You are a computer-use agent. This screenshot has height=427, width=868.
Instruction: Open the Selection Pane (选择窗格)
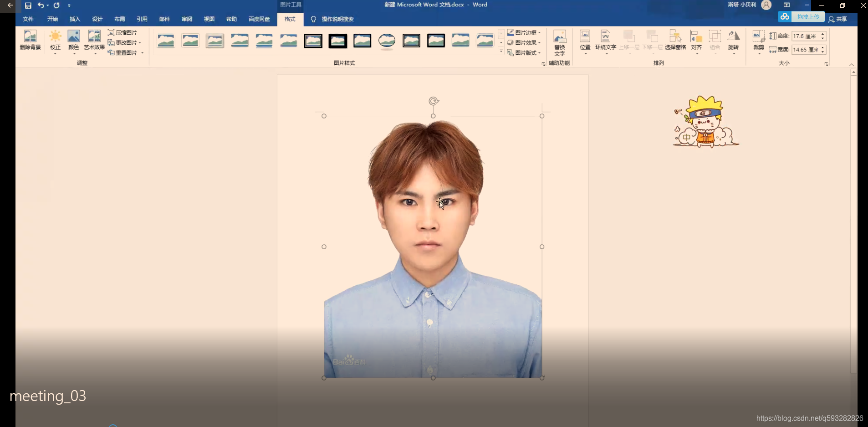(675, 40)
